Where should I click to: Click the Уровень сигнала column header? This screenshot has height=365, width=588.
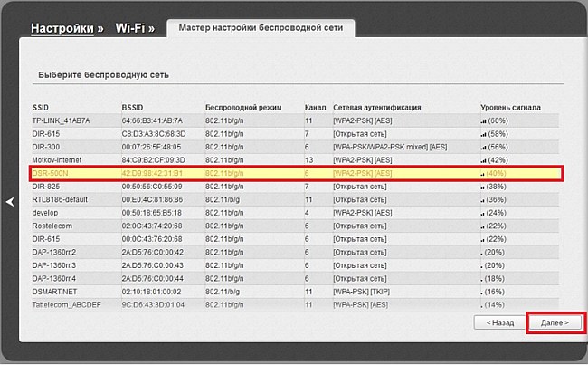click(511, 107)
